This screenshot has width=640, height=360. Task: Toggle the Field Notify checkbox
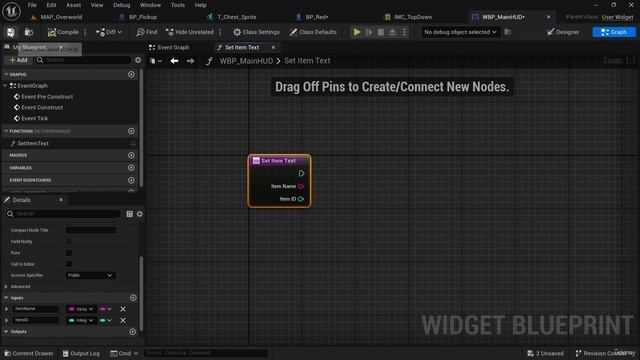[x=69, y=242]
